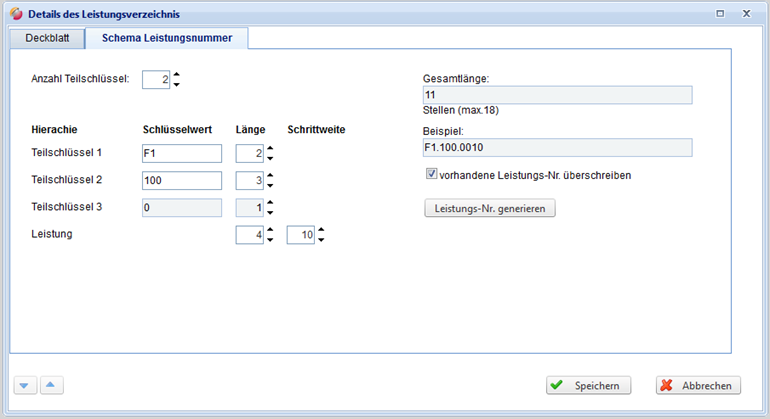770x419 pixels.
Task: Increase Teilschlüssel 1 Länge
Action: (x=270, y=148)
